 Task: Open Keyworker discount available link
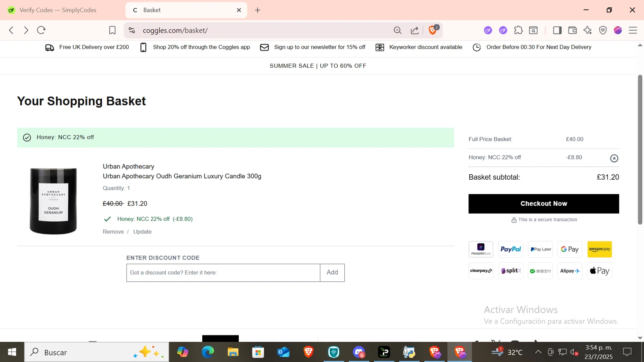419,47
